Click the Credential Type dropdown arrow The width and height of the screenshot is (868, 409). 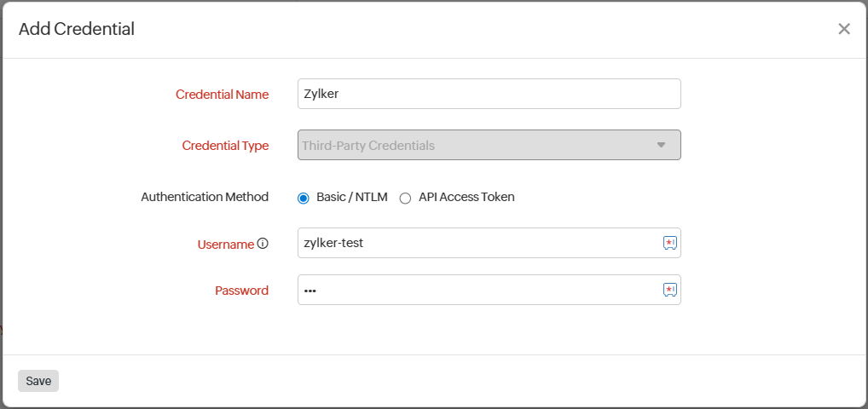[661, 145]
